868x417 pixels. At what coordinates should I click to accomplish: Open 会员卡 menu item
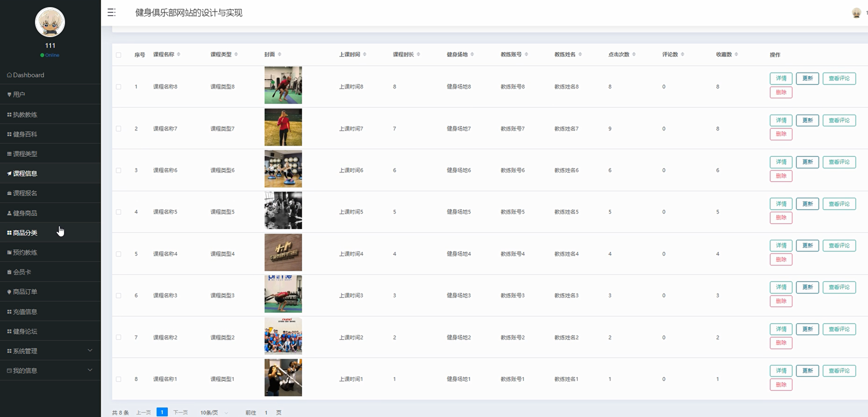pyautogui.click(x=50, y=272)
